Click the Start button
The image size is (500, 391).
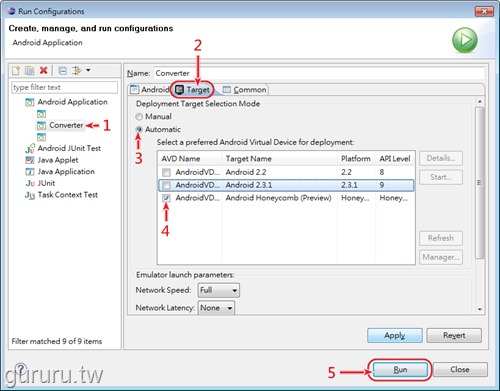[x=441, y=177]
